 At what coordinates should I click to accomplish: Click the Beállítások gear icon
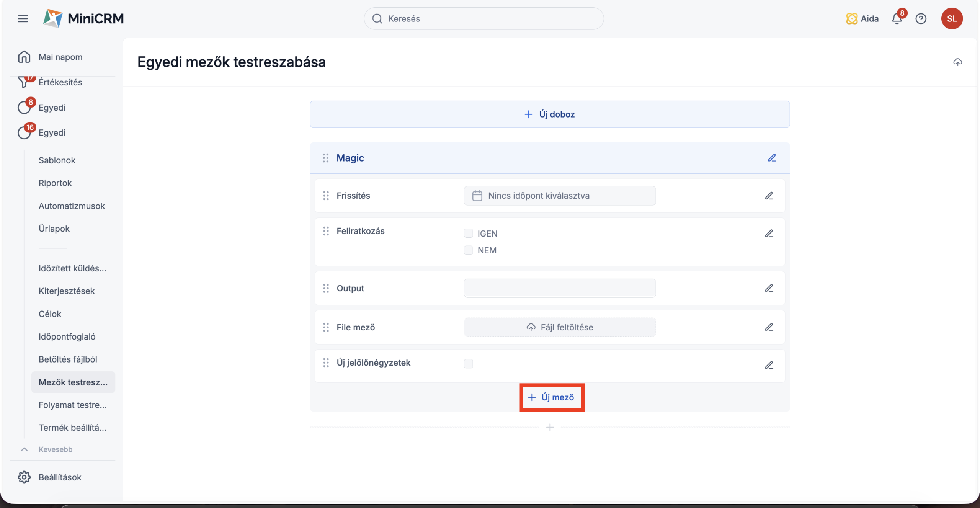pos(24,477)
